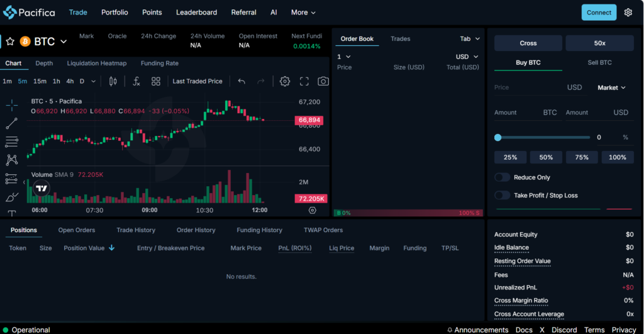The height and width of the screenshot is (334, 644).
Task: Switch to the Depth tab
Action: coord(44,64)
